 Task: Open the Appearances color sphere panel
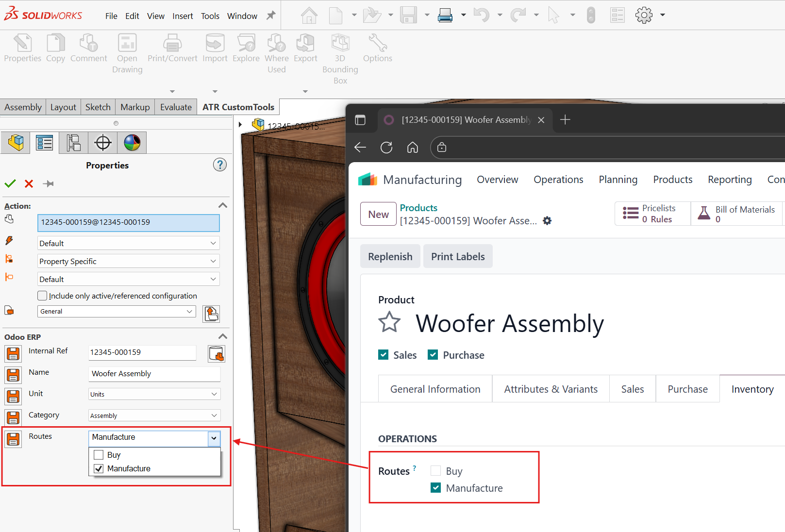(132, 142)
